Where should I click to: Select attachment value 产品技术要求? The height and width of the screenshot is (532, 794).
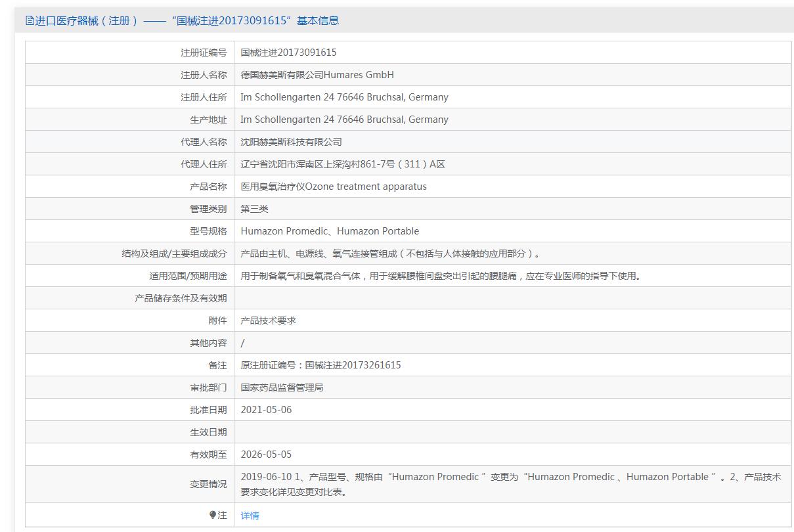(269, 321)
